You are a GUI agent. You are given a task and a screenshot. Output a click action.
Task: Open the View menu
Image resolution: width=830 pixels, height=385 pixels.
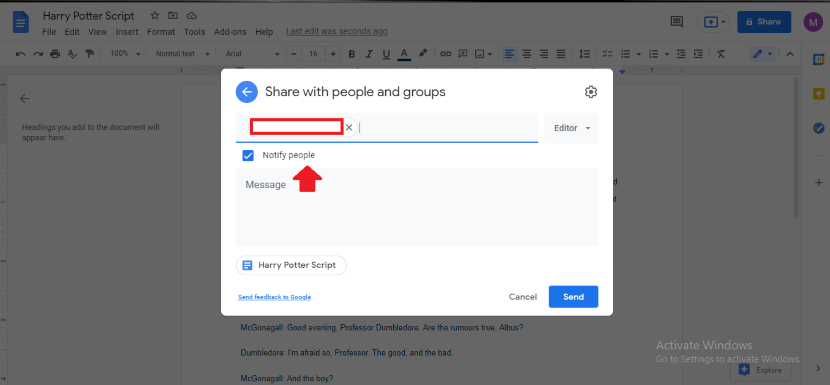(97, 32)
